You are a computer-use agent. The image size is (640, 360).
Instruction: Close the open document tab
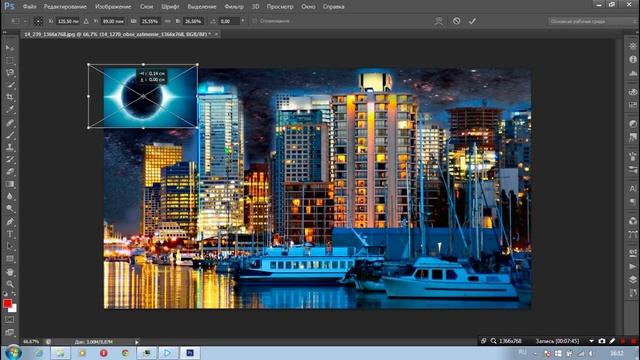click(x=216, y=34)
